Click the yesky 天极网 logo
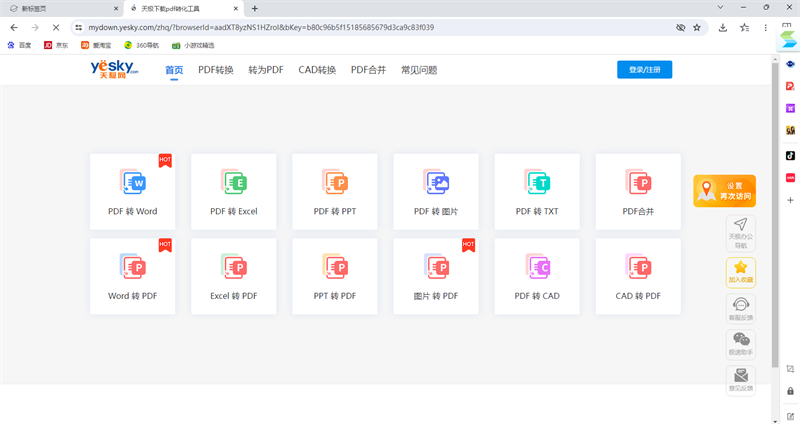 click(x=114, y=69)
